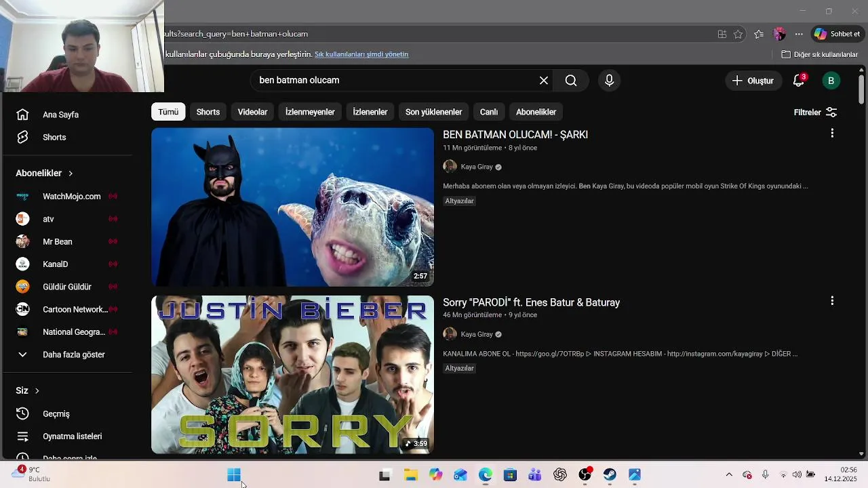Open the volume icon in system tray
This screenshot has height=488, width=868.
797,475
